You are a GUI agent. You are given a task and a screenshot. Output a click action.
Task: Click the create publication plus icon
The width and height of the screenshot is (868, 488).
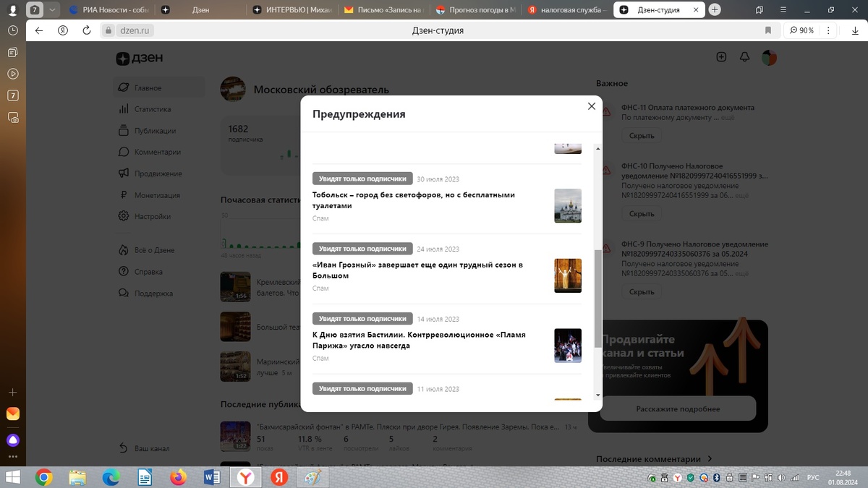pos(721,57)
